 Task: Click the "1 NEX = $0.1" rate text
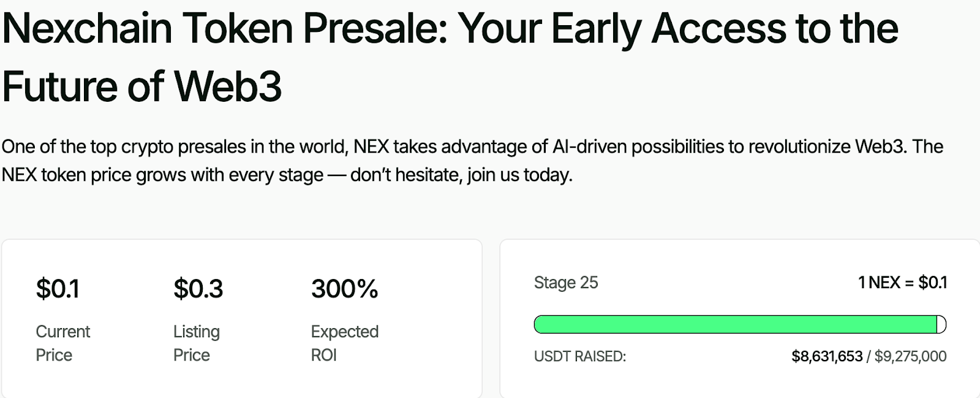point(902,283)
